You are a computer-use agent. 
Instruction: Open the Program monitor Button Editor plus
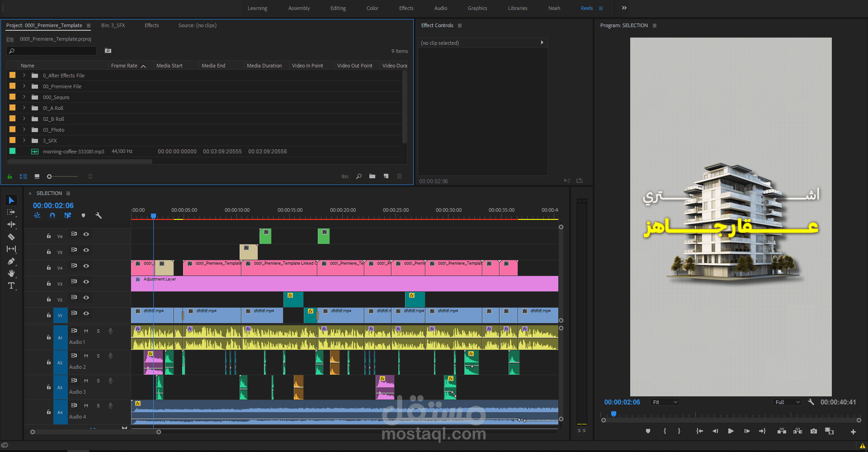pyautogui.click(x=853, y=432)
